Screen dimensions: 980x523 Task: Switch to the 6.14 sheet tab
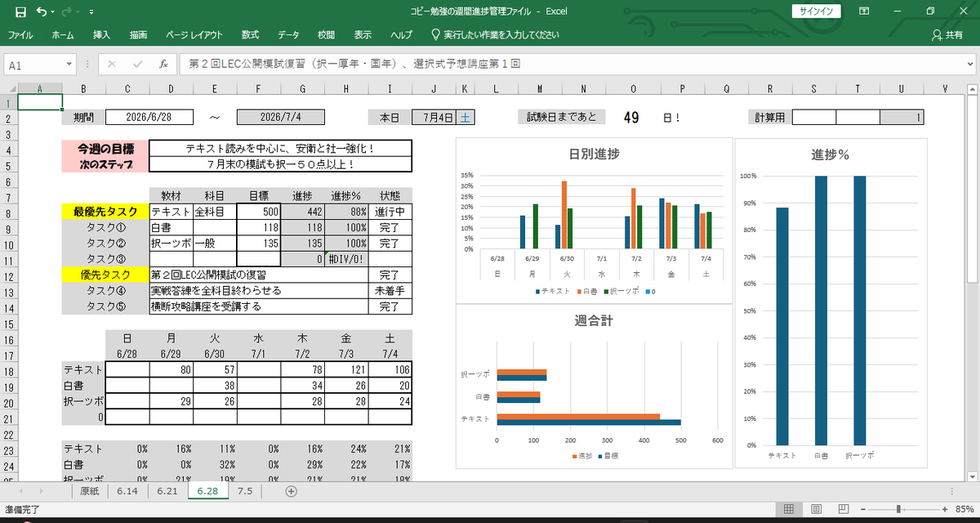click(x=127, y=491)
